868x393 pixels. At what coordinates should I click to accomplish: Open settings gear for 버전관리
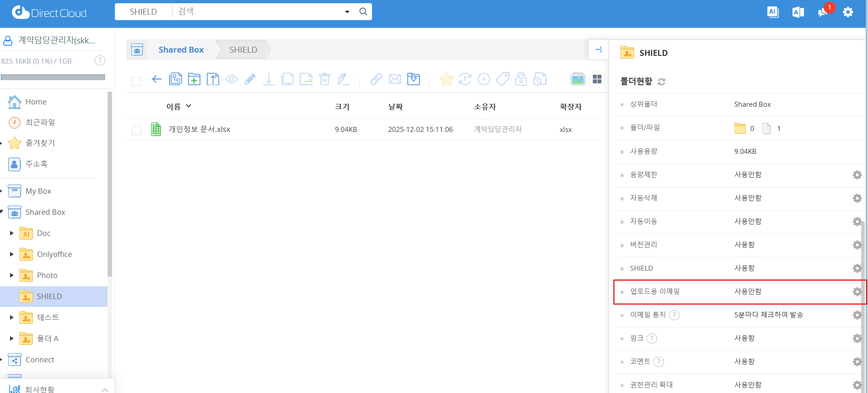857,245
